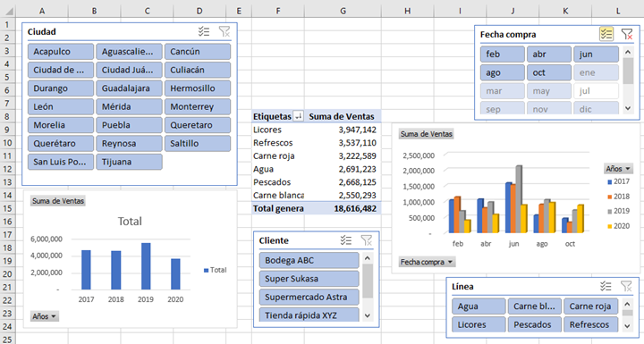
Task: Select San Luis Po... city button
Action: pyautogui.click(x=61, y=162)
